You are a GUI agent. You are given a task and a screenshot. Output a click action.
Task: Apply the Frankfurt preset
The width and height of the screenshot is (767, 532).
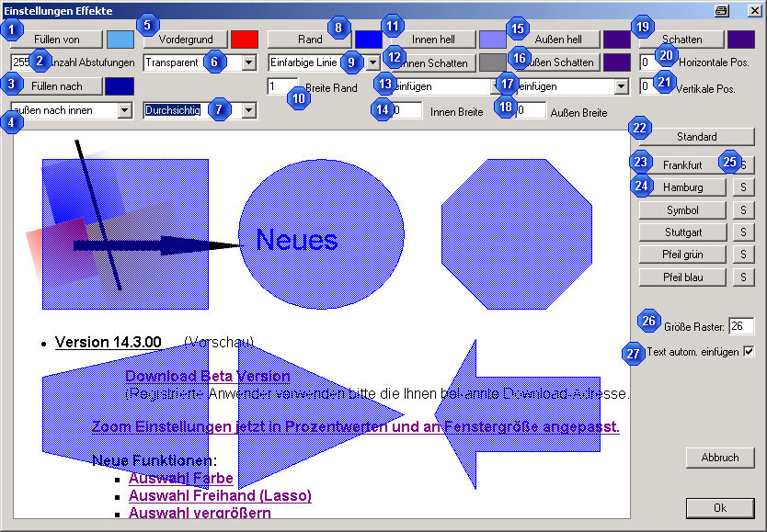tap(682, 164)
